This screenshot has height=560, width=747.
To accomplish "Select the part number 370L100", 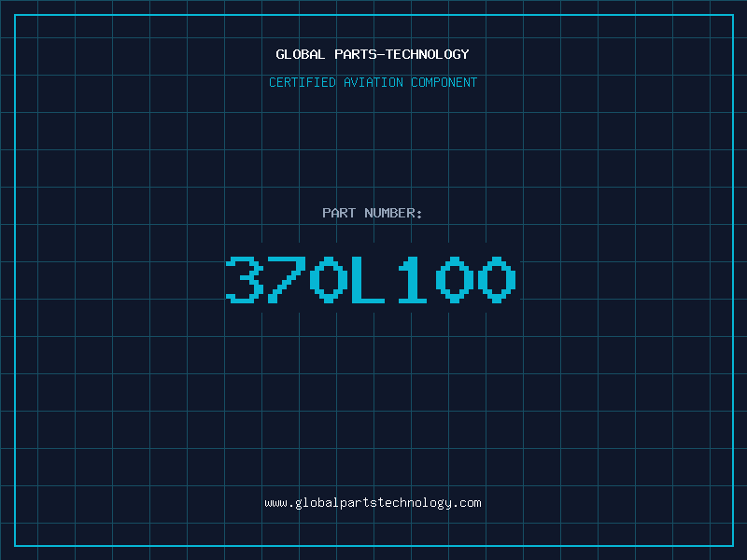I will 371,280.
